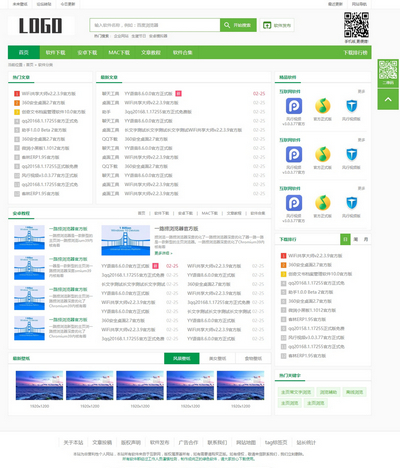
Task: Open footer link 网站地图
Action: pos(246,442)
